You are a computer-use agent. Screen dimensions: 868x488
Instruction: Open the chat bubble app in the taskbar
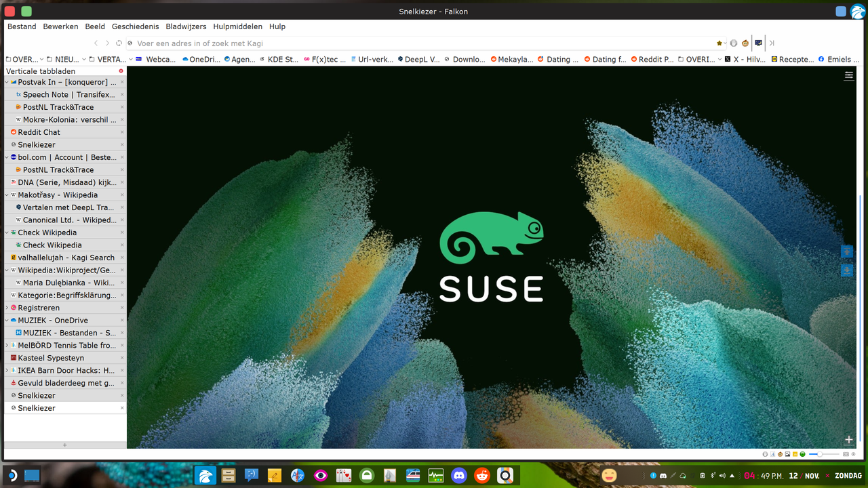[252, 476]
